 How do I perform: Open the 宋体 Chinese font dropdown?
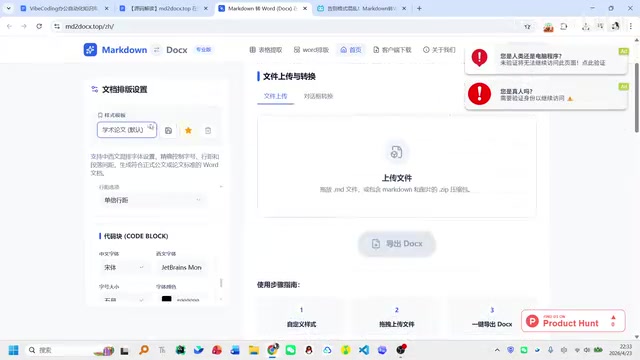tap(124, 267)
